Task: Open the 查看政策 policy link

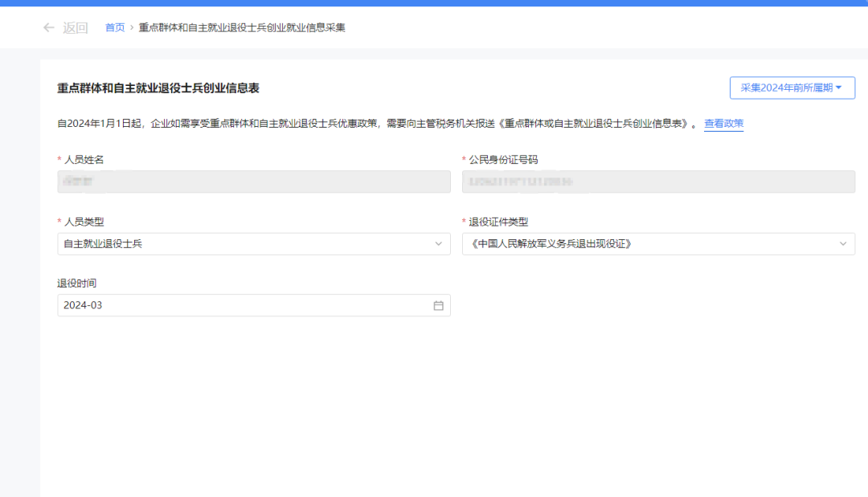Action: tap(723, 124)
